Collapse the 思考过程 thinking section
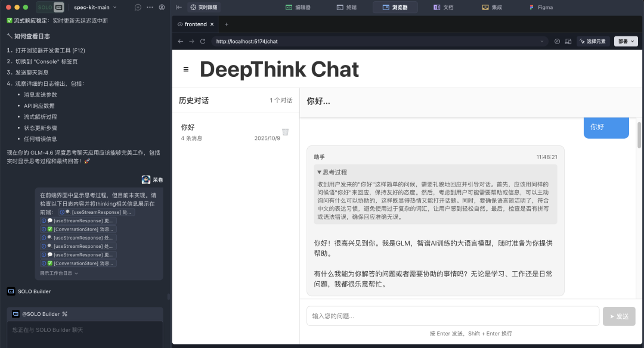Viewport: 644px width, 348px height. [334, 172]
